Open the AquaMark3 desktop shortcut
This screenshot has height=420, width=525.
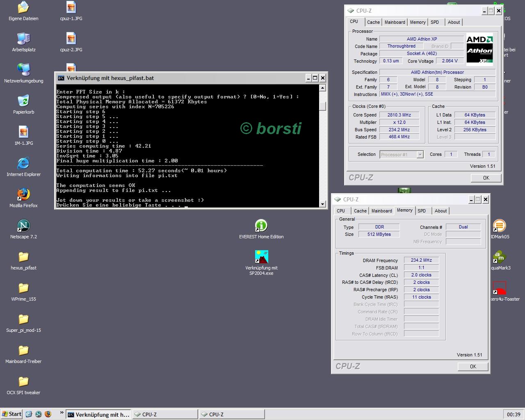[499, 257]
